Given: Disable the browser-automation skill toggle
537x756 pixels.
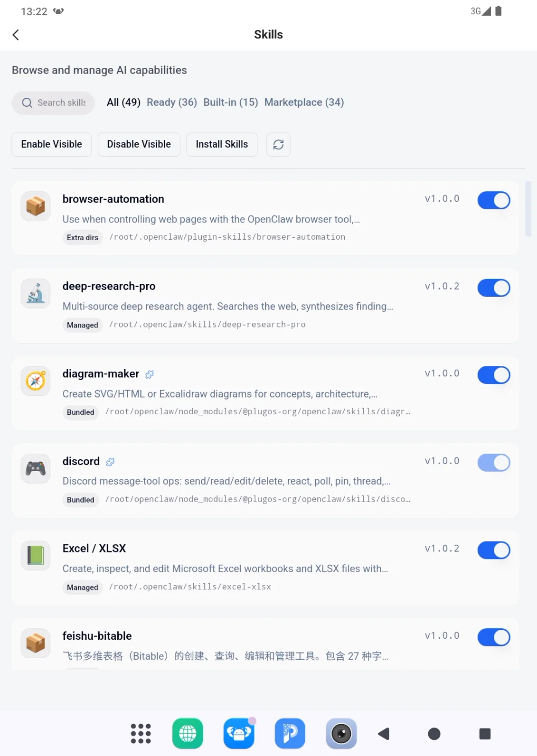Looking at the screenshot, I should 493,200.
